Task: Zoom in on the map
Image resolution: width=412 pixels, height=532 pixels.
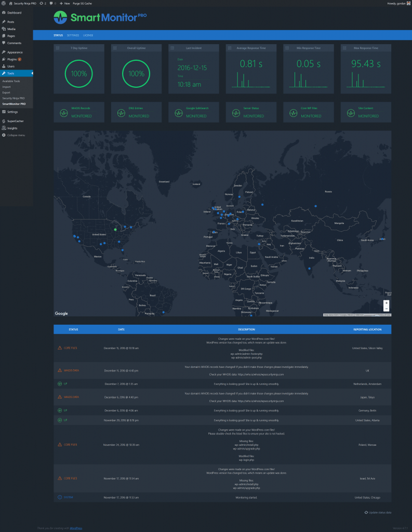Action: pos(386,303)
